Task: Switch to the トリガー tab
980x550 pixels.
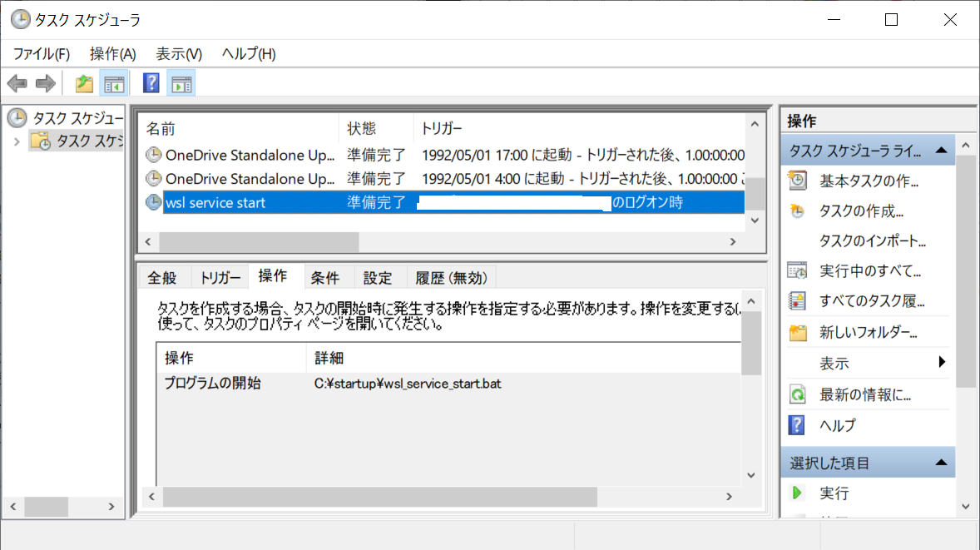Action: [x=220, y=278]
